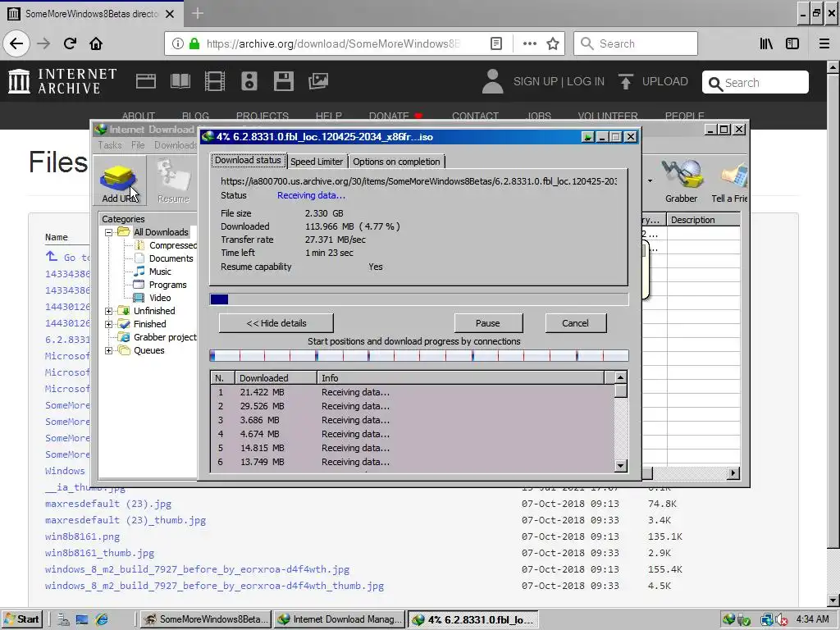Open maxresdefault (23).jpg file link
This screenshot has height=630, width=840.
click(108, 504)
